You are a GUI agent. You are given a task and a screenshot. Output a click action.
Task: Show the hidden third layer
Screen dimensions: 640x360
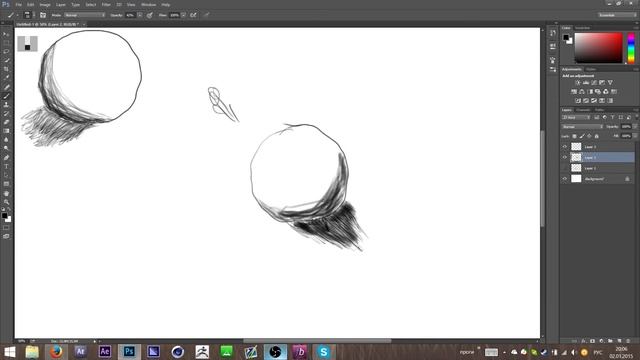tap(565, 168)
